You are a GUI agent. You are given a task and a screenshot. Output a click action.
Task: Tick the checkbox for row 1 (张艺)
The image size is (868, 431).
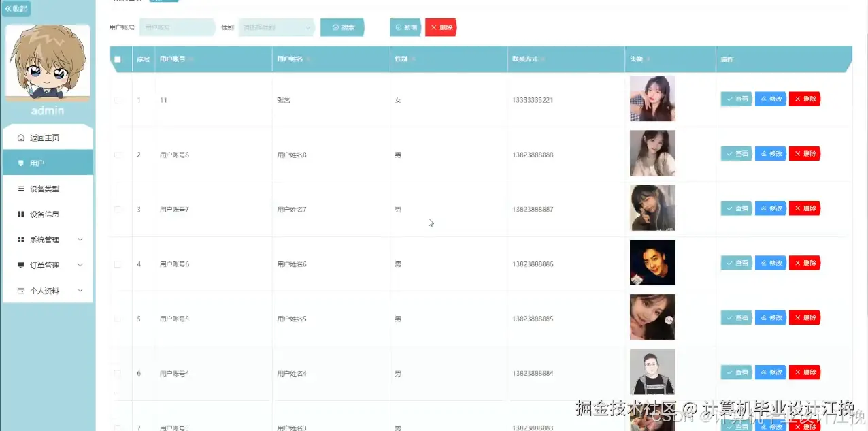tap(118, 100)
